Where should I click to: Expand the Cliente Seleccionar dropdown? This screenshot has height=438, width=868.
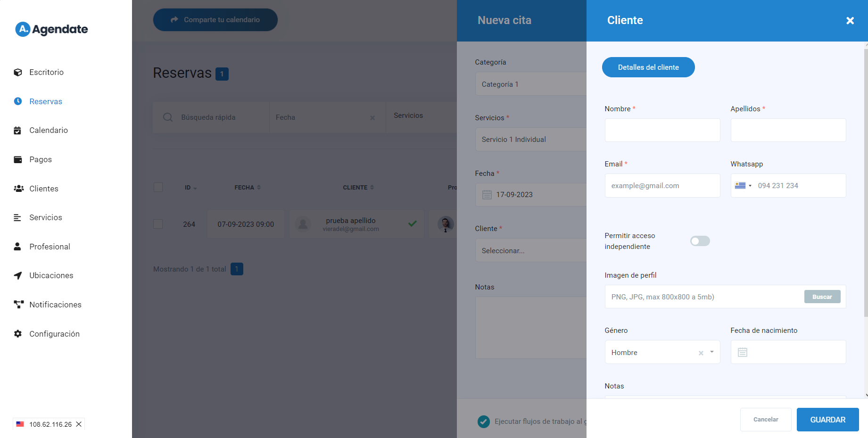click(x=530, y=250)
